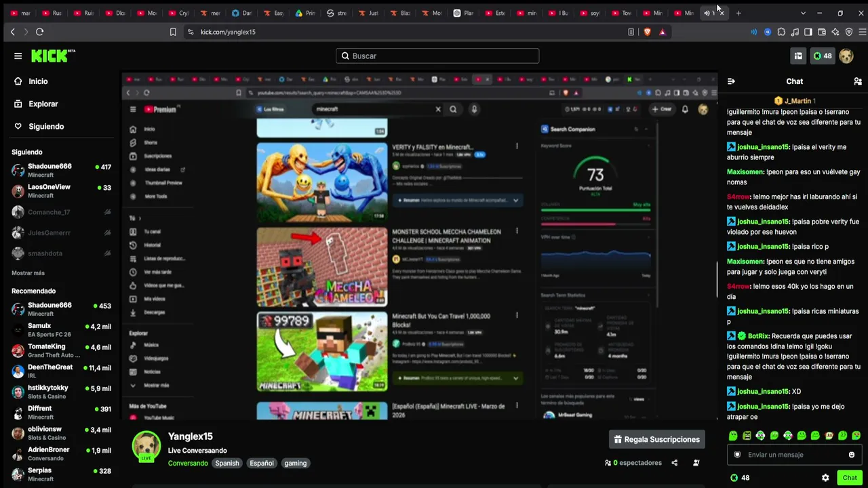
Task: Open the Conversando category link
Action: (x=188, y=464)
